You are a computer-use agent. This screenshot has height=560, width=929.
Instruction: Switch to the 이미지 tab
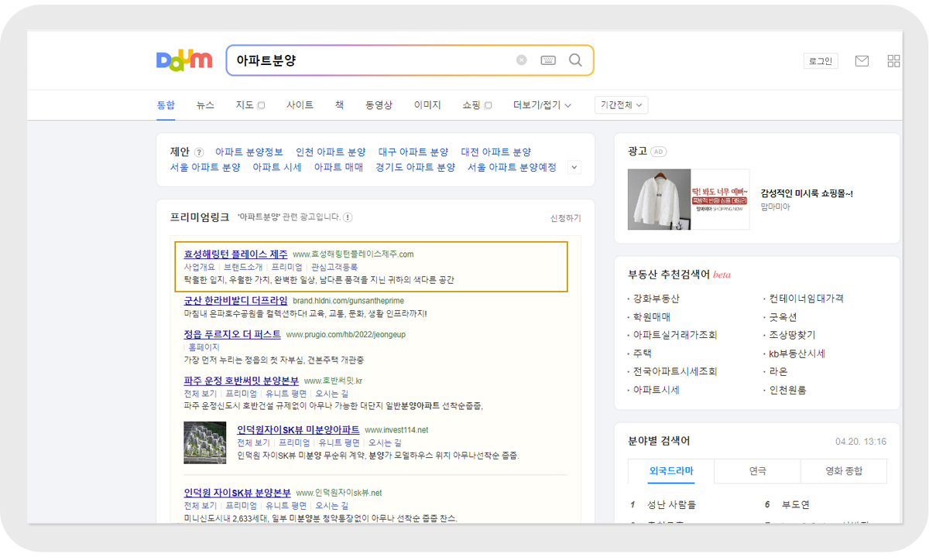(x=427, y=105)
